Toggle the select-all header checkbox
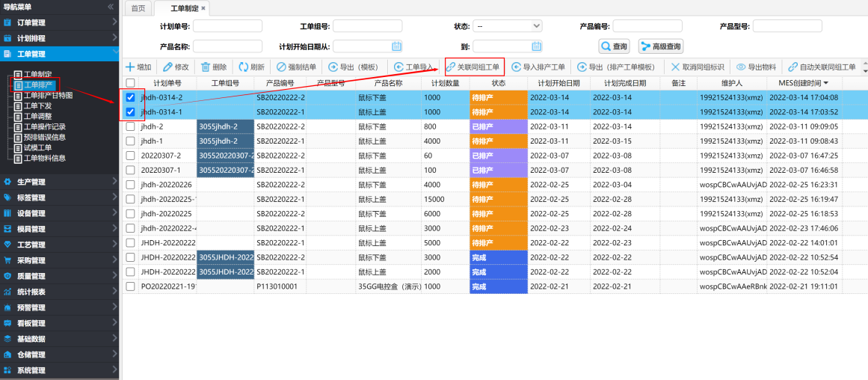Image resolution: width=868 pixels, height=380 pixels. (131, 83)
